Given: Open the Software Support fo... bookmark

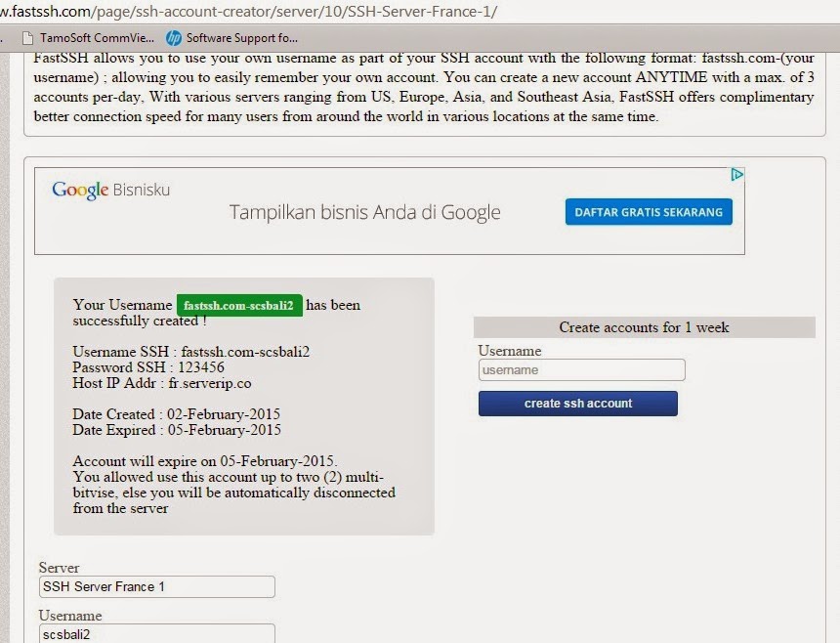Looking at the screenshot, I should 231,38.
